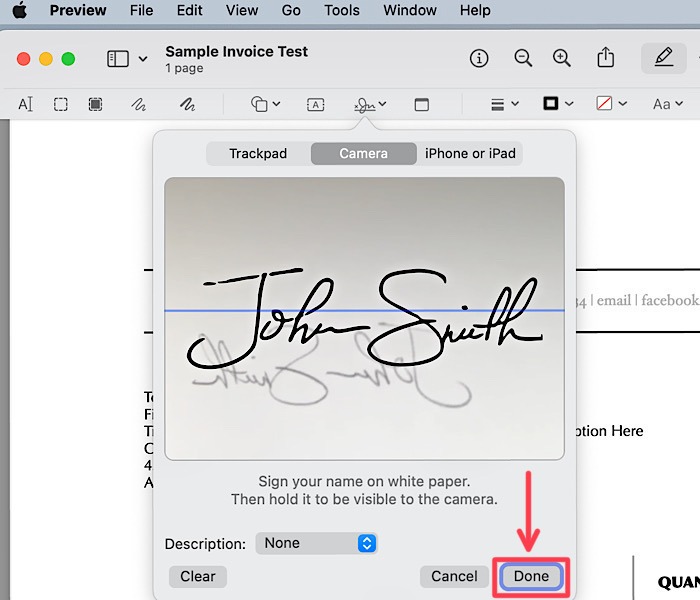This screenshot has width=700, height=600.
Task: Expand the sidebar view options chevron
Action: (x=143, y=58)
